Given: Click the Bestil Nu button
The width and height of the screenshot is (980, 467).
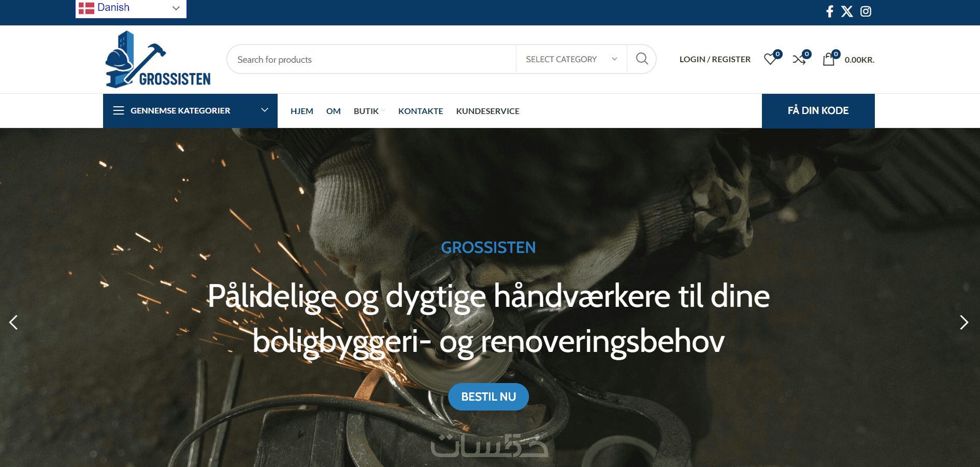Looking at the screenshot, I should pyautogui.click(x=488, y=397).
